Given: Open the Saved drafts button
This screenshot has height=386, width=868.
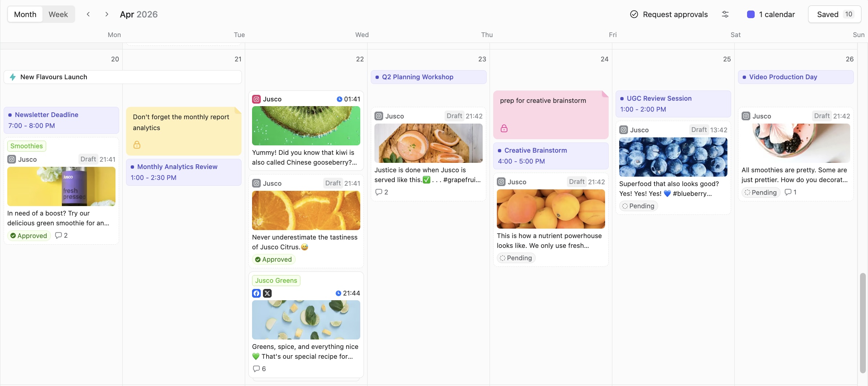Looking at the screenshot, I should coord(835,14).
